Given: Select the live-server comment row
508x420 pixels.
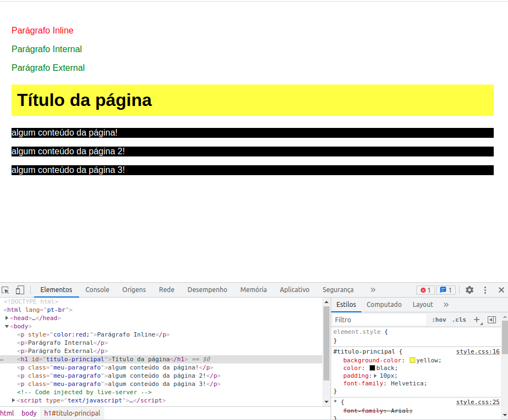Looking at the screenshot, I should (x=161, y=393).
